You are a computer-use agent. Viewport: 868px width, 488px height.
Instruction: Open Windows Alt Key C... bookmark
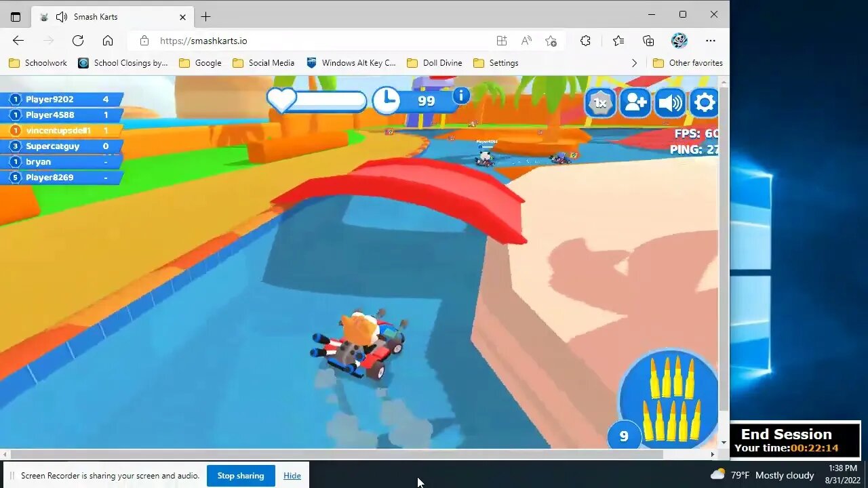coord(351,62)
